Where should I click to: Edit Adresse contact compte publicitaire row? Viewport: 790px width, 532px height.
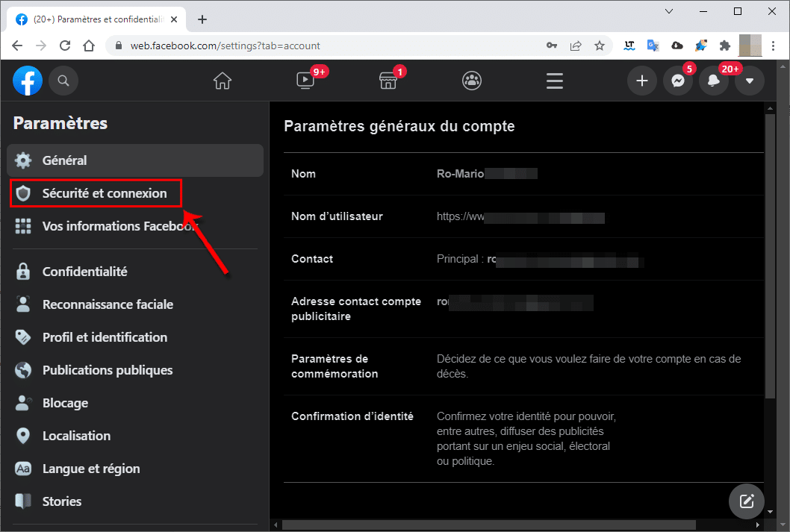tap(523, 308)
